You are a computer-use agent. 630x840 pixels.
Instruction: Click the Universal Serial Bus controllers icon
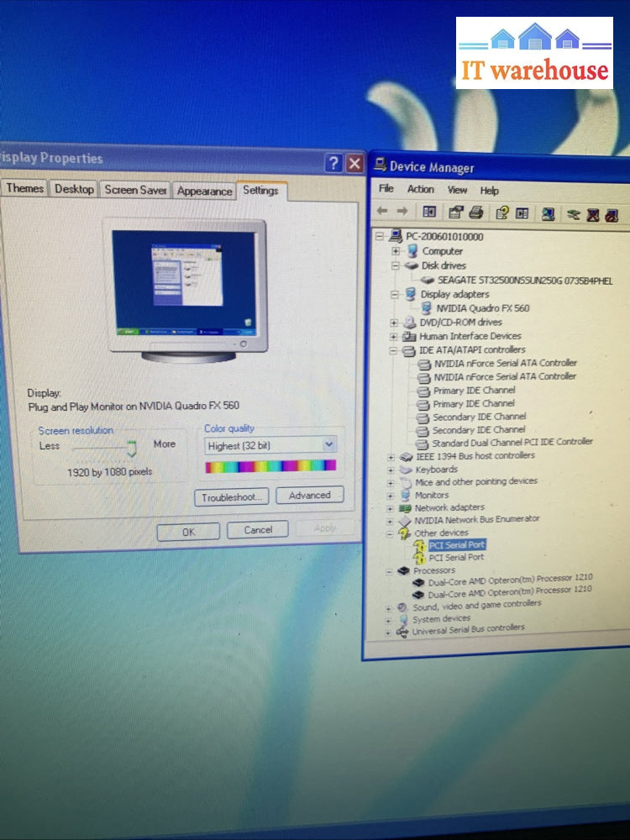coord(402,633)
